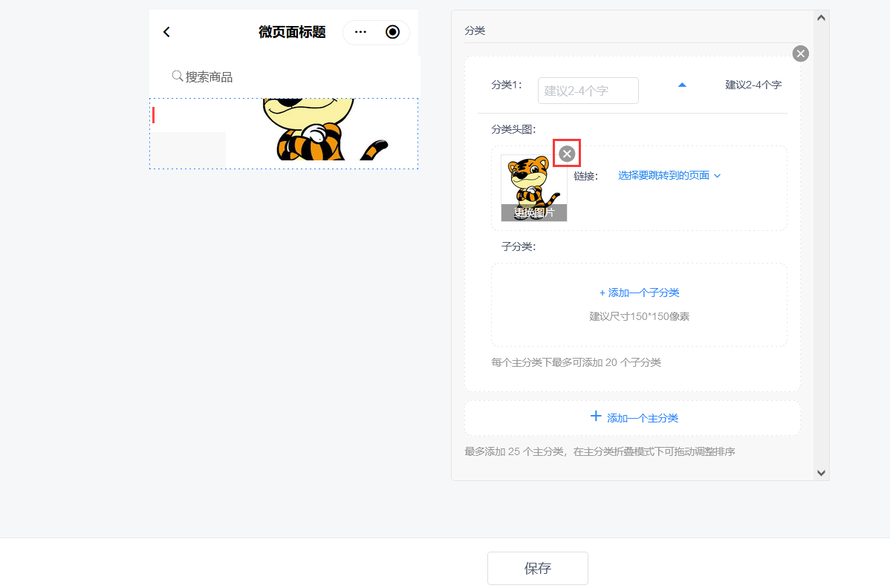Click the record-circle icon in preview header
The height and width of the screenshot is (588, 890).
click(392, 33)
